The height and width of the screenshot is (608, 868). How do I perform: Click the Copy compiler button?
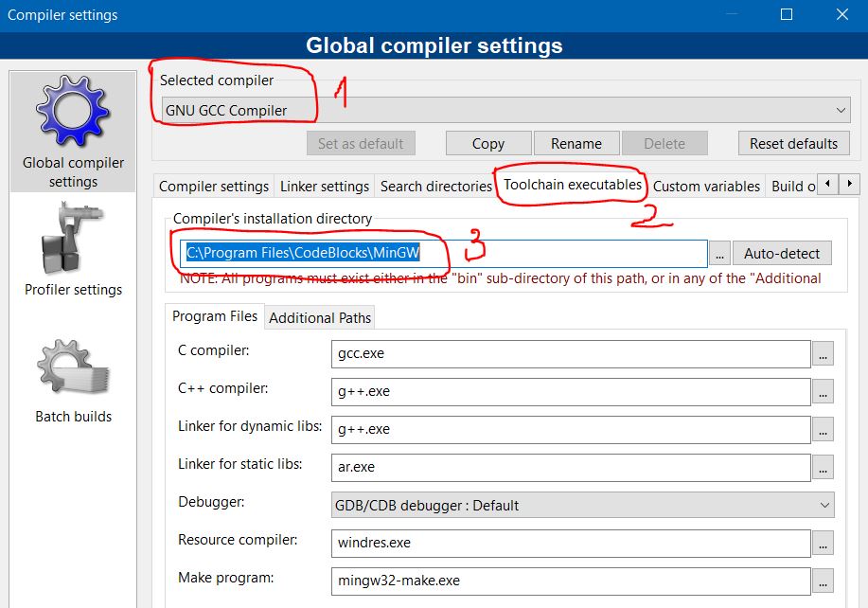pos(487,144)
